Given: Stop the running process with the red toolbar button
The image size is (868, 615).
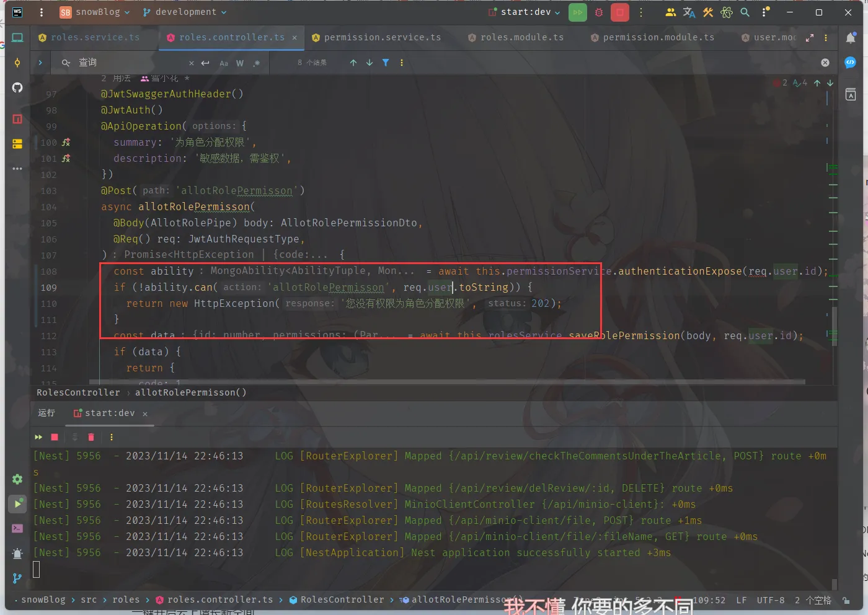Looking at the screenshot, I should 619,12.
